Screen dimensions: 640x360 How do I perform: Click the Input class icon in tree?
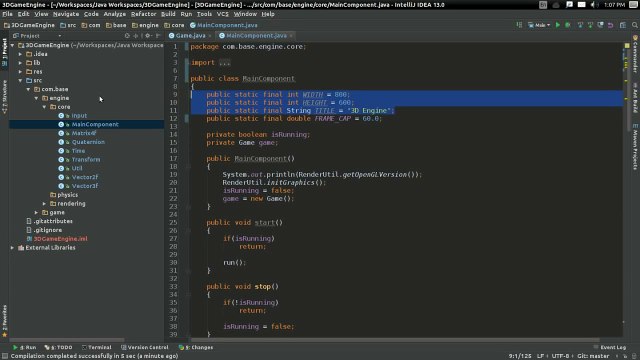tap(61, 116)
